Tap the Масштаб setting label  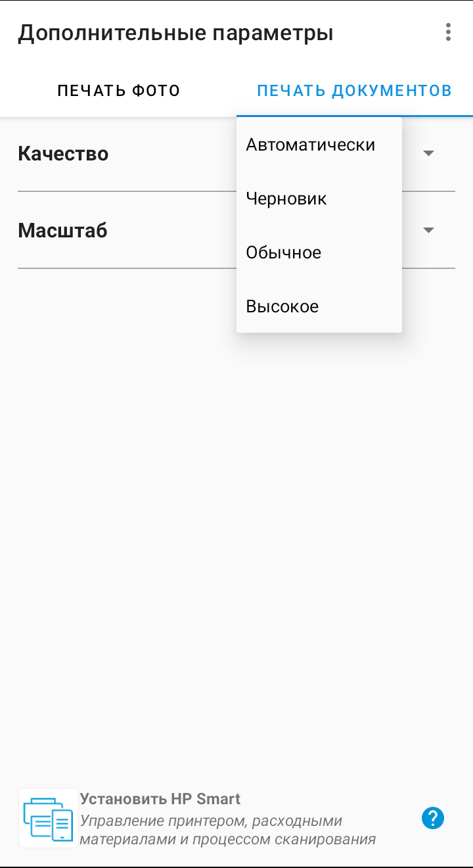tap(62, 231)
